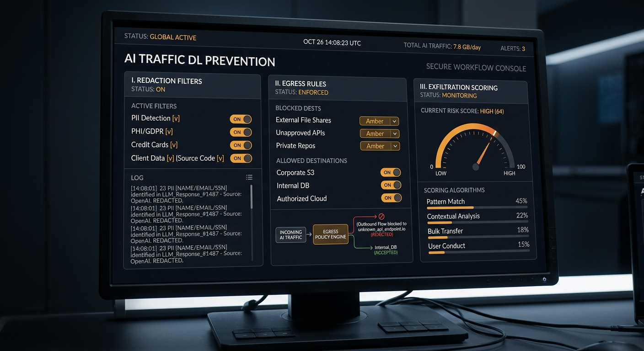This screenshot has width=644, height=351.
Task: Disable the Authorized Cloud destination
Action: [x=392, y=198]
